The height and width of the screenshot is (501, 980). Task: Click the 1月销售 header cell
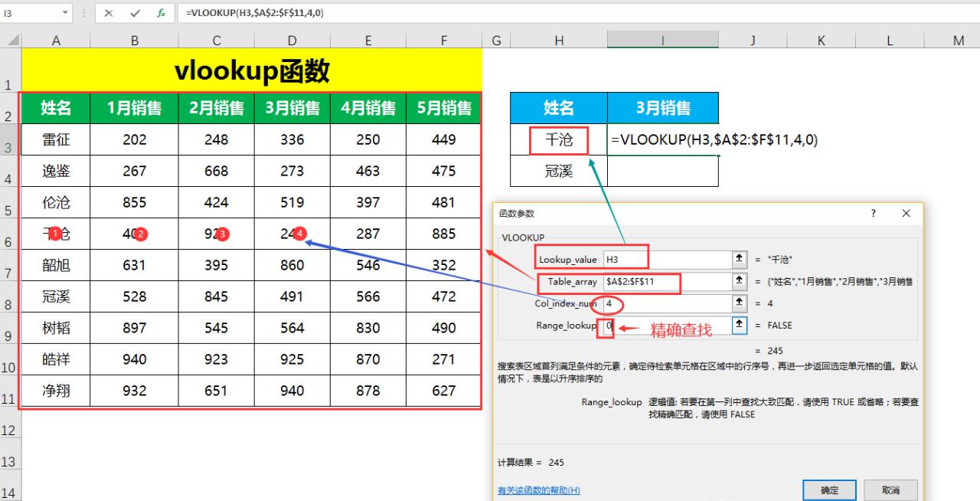click(134, 109)
